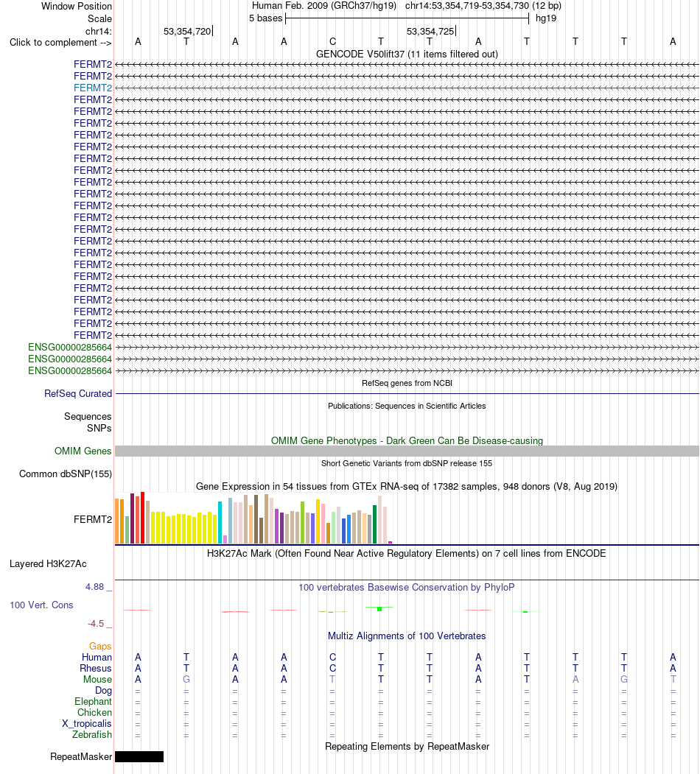700x774 pixels.
Task: Click the 4.88 PhyloP upper scale value
Action: tap(95, 586)
